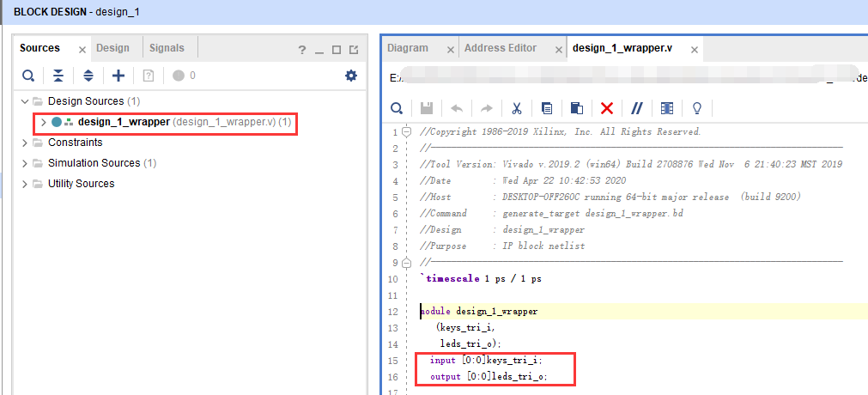Image resolution: width=868 pixels, height=395 pixels.
Task: Click the greyed-out document question mark icon in the Sources toolbar
Action: pyautogui.click(x=149, y=76)
